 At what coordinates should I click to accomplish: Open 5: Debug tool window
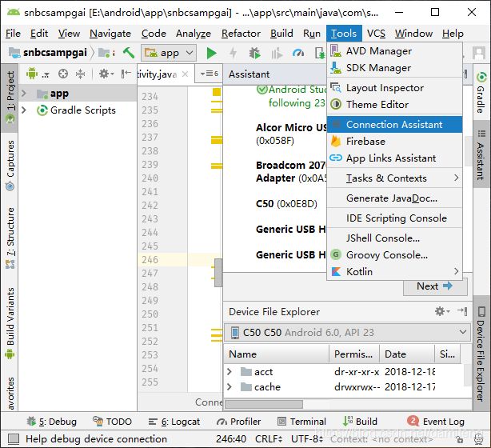tap(52, 422)
